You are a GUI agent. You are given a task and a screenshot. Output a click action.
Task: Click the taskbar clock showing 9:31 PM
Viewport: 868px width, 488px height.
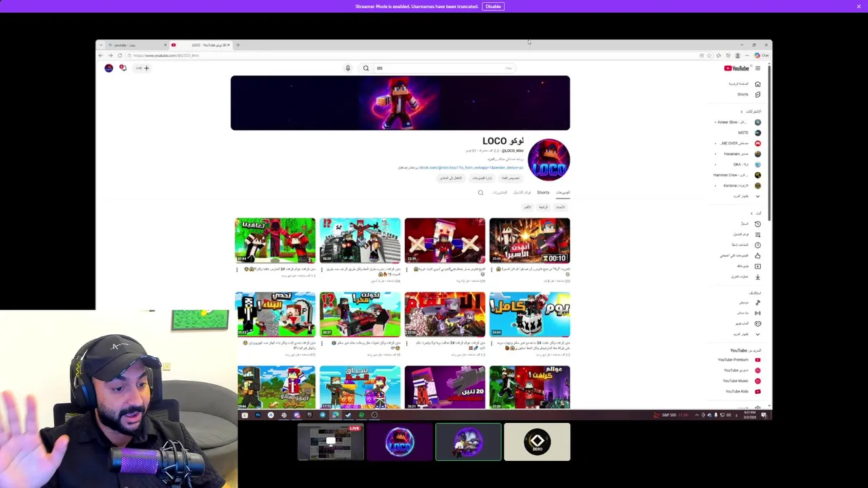click(x=751, y=415)
